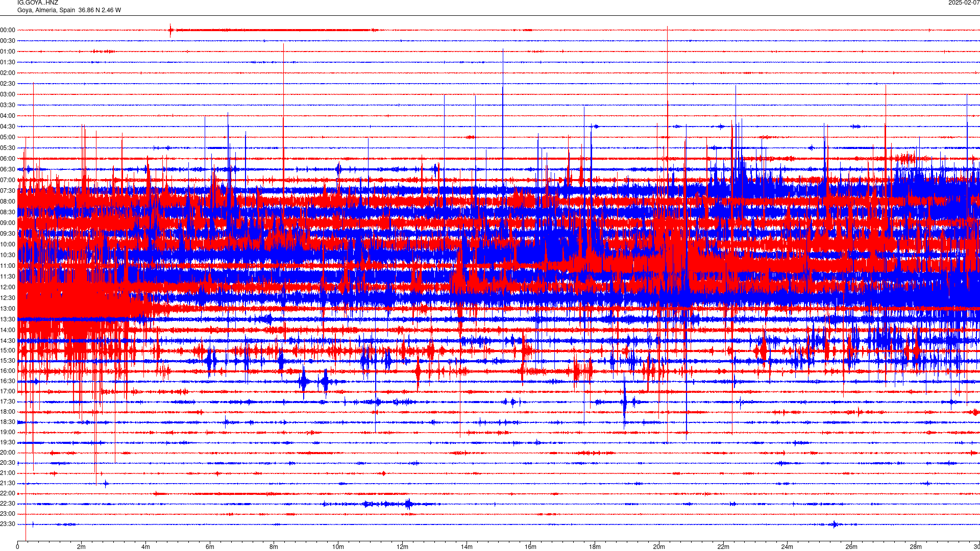Select the 03:30 time row label
980x551 pixels.
[8, 105]
